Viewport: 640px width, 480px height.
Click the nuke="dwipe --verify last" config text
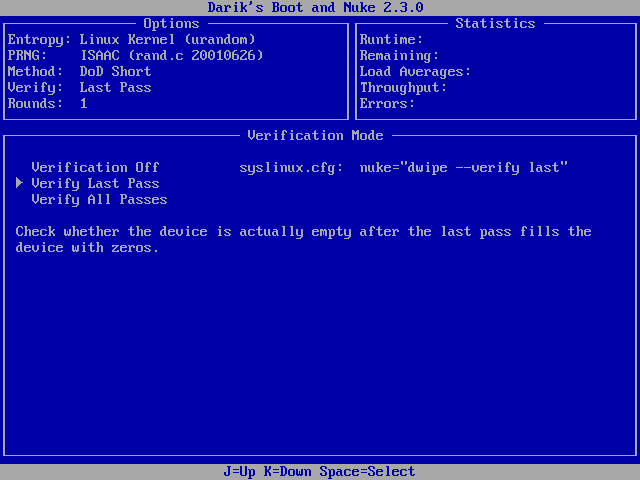click(463, 167)
